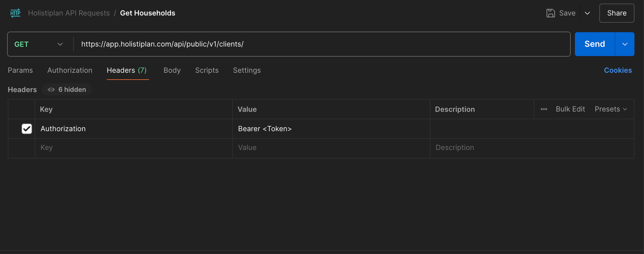Screen dimensions: 644x254
Task: Select the Scripts tab
Action: click(207, 70)
